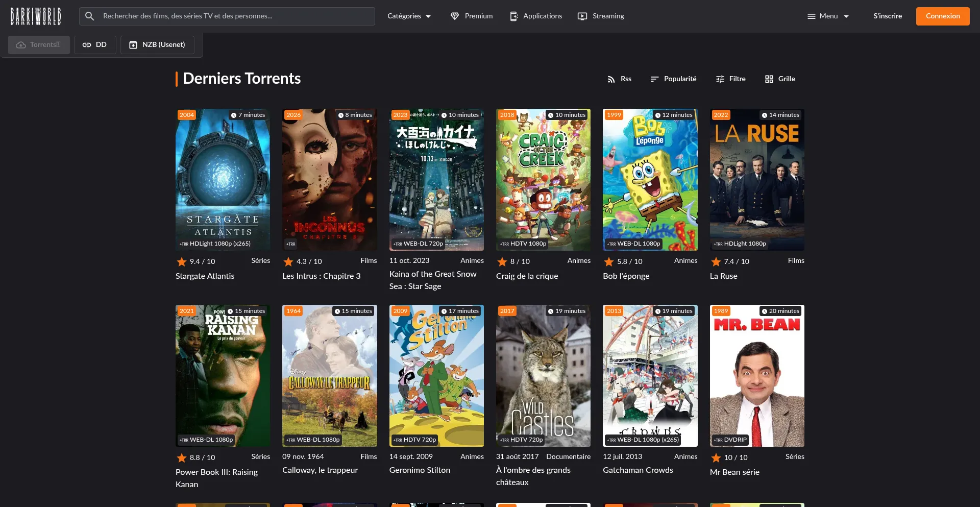The image size is (980, 507).
Task: Select the La Ruse poster thumbnail
Action: [x=757, y=180]
